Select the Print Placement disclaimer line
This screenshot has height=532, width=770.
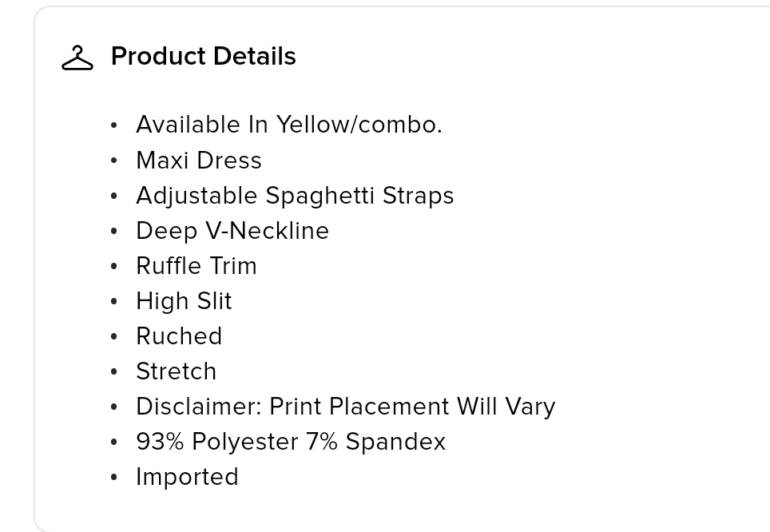[346, 407]
